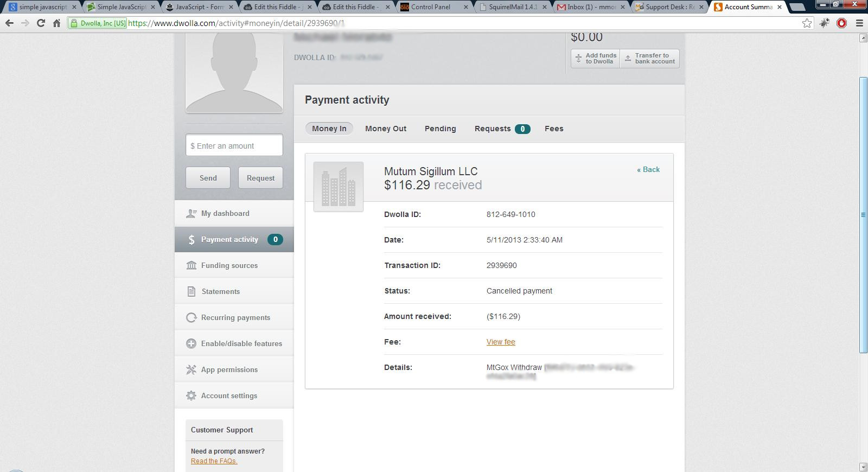Click the Mutum Sigillum LLC heading
Viewport: 868px width, 472px height.
tap(431, 171)
